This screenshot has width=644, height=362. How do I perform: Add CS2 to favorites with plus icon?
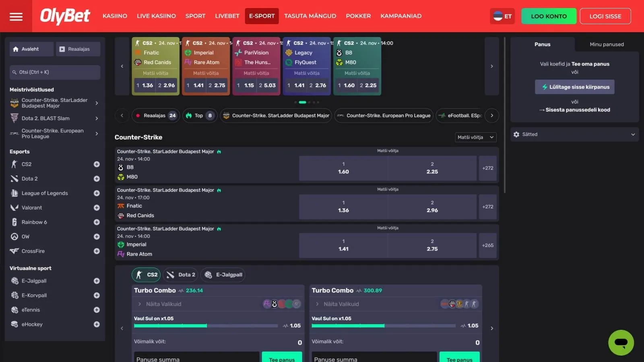[97, 164]
